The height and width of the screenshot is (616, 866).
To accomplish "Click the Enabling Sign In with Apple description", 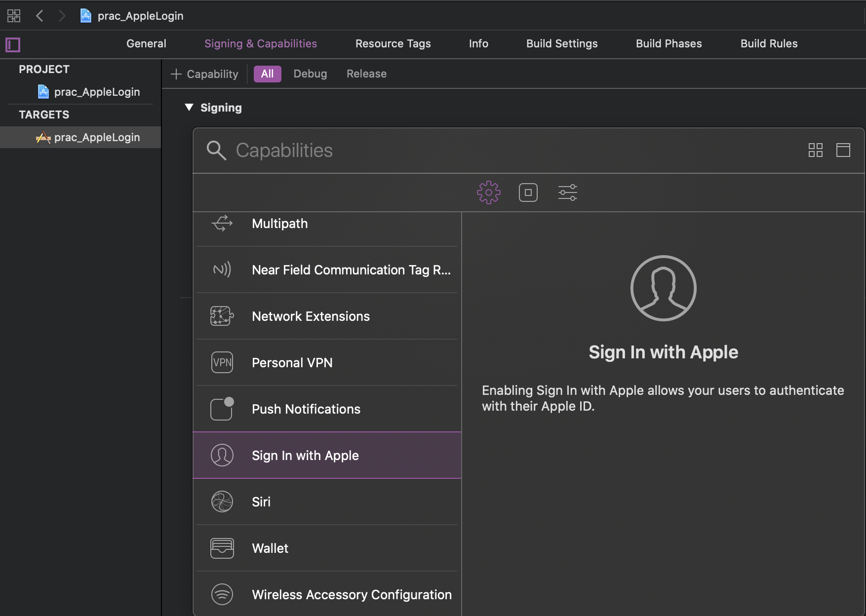I will (x=663, y=398).
